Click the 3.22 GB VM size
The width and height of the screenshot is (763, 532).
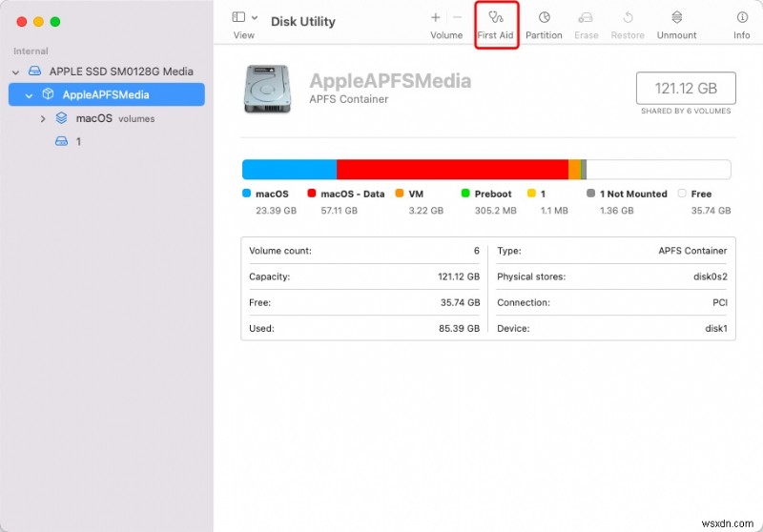[425, 211]
